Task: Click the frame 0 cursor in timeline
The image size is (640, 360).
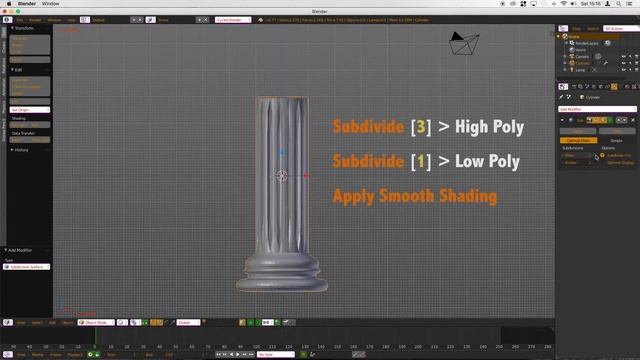Action: [95, 337]
